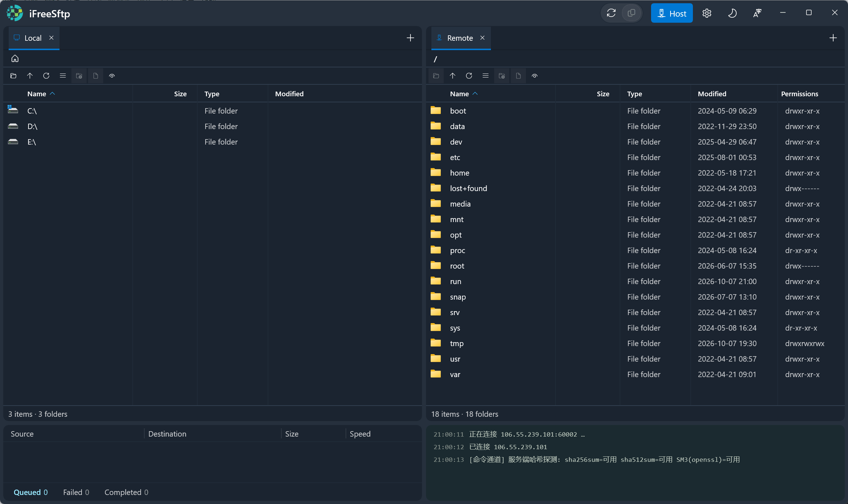Screen dimensions: 848x504
Task: Click the Host button
Action: point(672,13)
